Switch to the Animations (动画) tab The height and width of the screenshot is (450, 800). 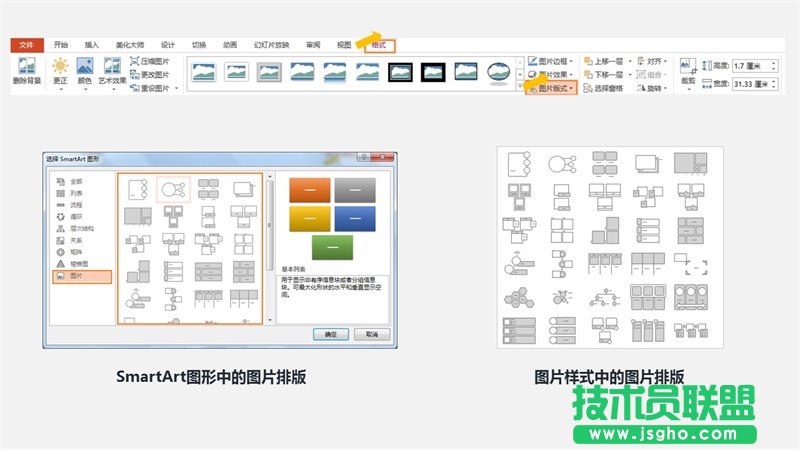click(230, 45)
